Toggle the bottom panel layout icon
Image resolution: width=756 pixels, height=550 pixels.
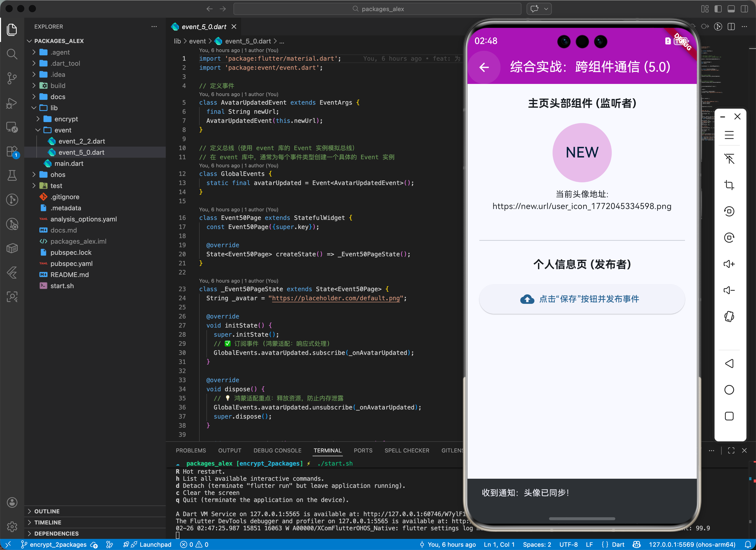(x=731, y=9)
